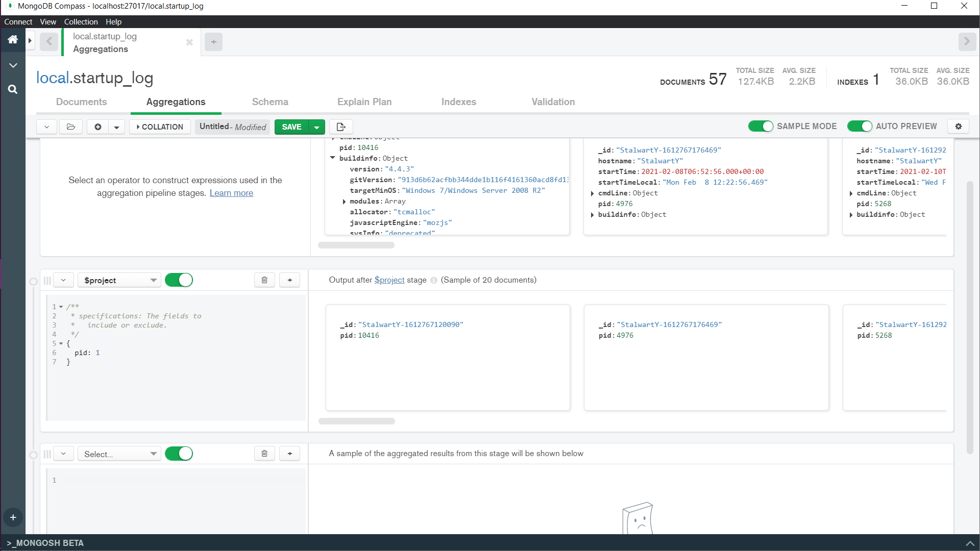Expand the COLLATION section
980x551 pixels.
click(x=160, y=127)
